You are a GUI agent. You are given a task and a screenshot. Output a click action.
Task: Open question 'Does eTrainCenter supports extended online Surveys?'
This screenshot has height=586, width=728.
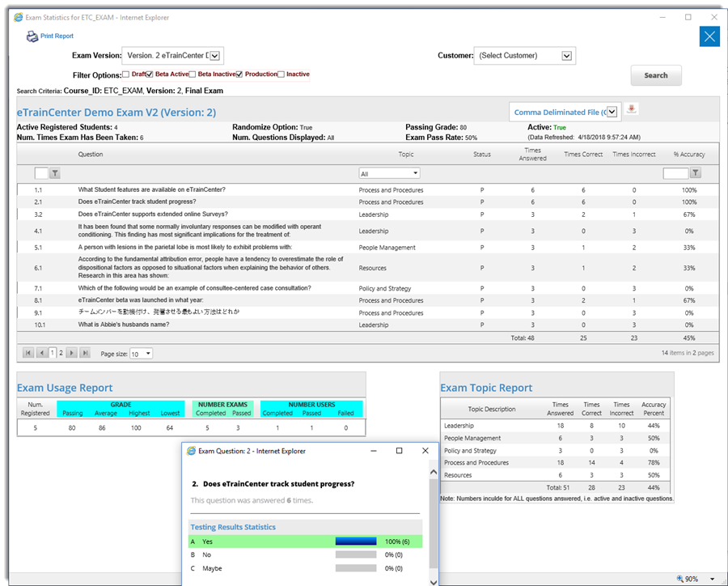153,214
